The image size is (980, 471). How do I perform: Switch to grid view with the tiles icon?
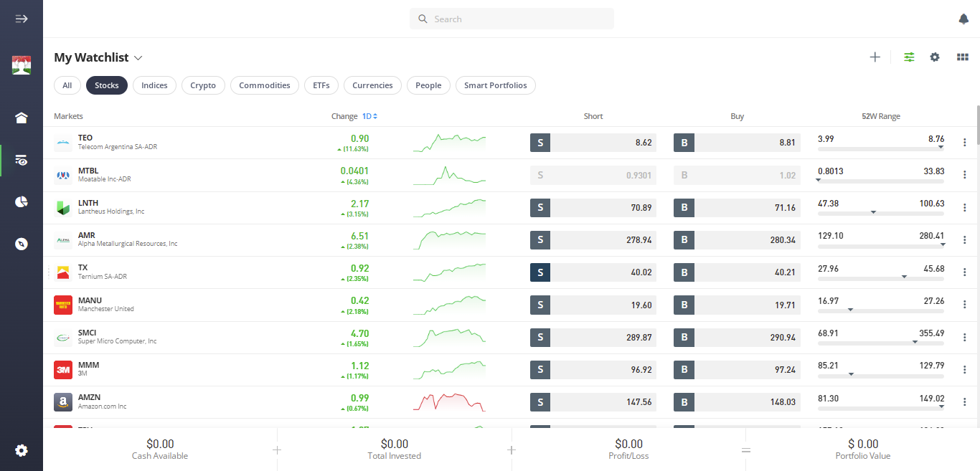[962, 57]
